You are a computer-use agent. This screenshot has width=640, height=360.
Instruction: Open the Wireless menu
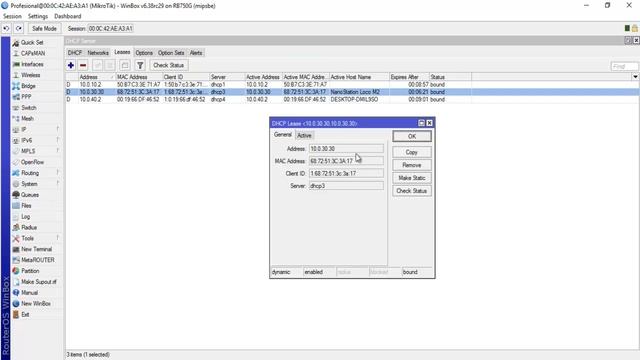coord(30,75)
